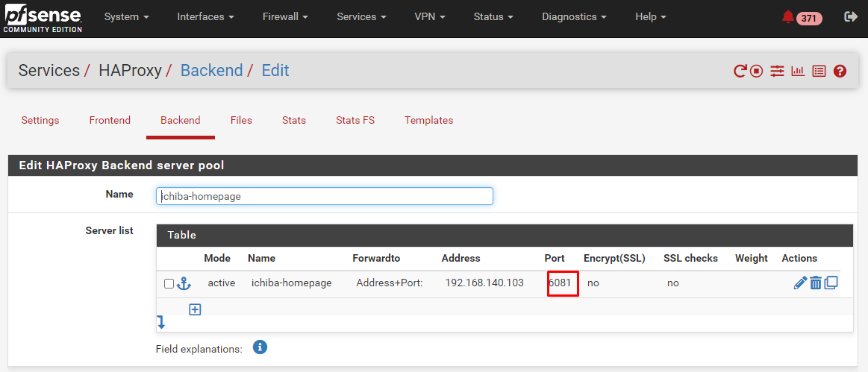Viewport: 868px width, 372px height.
Task: Expand the Help menu
Action: click(x=651, y=17)
